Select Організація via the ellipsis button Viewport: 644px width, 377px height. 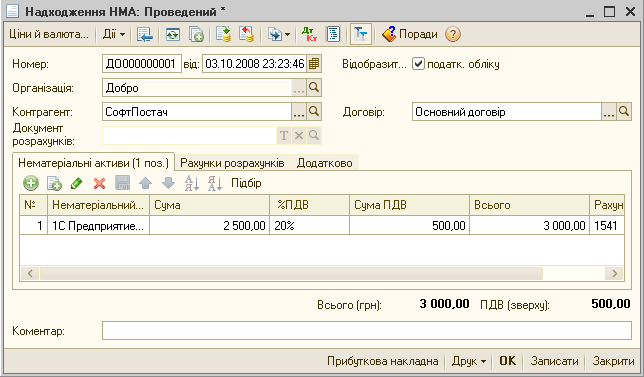299,87
